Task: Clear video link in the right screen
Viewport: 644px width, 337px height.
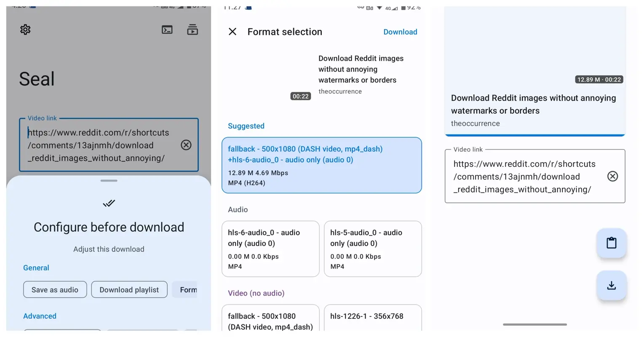Action: 612,176
